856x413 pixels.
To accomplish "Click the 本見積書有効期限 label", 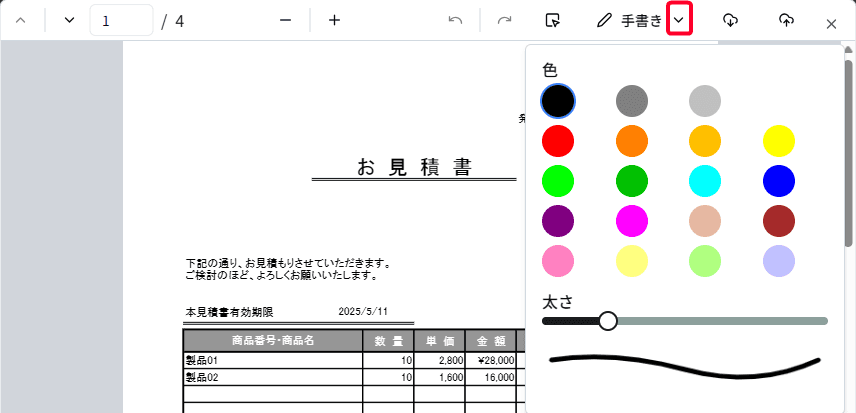I will (x=229, y=313).
